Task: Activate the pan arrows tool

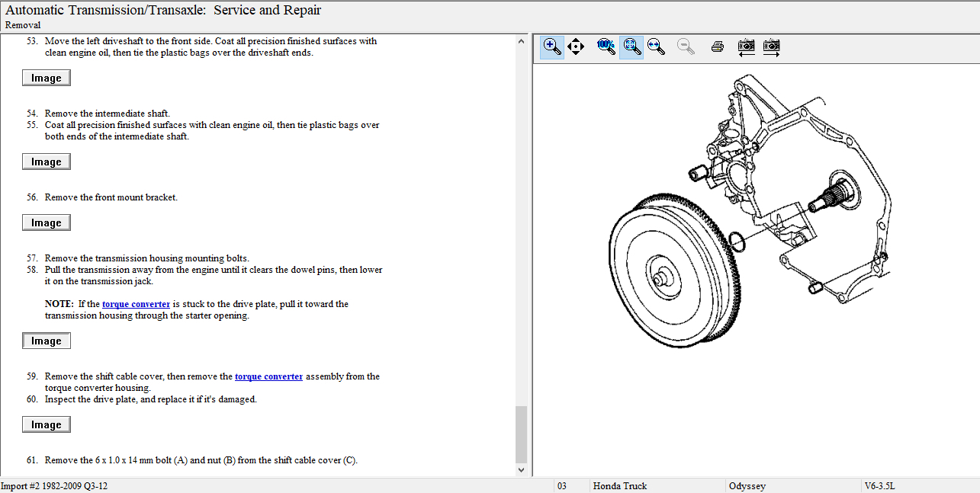Action: tap(576, 47)
